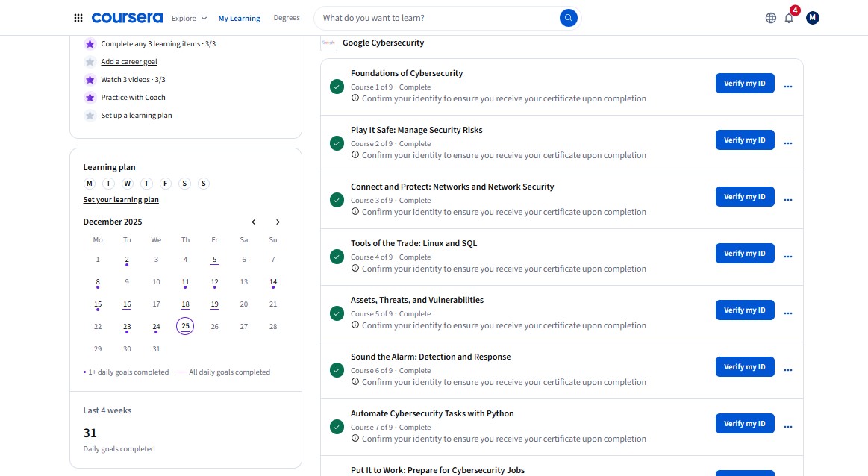Verify ID for Foundations of Cybersecurity
This screenshot has height=476, width=868.
(x=745, y=83)
